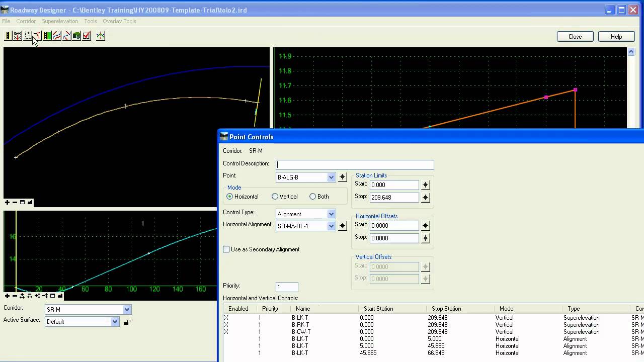This screenshot has width=644, height=362.
Task: Zoom out the profile view with minus icon
Action: point(15,296)
